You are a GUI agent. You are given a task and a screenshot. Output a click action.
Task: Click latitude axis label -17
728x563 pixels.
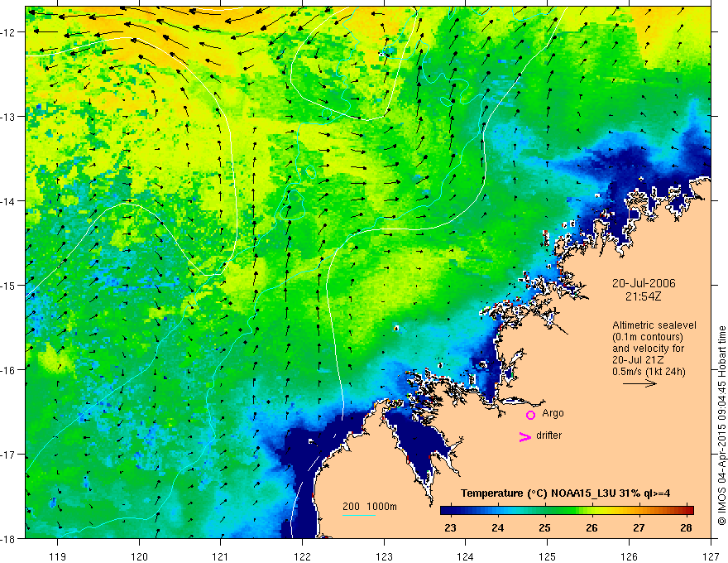[x=8, y=455]
